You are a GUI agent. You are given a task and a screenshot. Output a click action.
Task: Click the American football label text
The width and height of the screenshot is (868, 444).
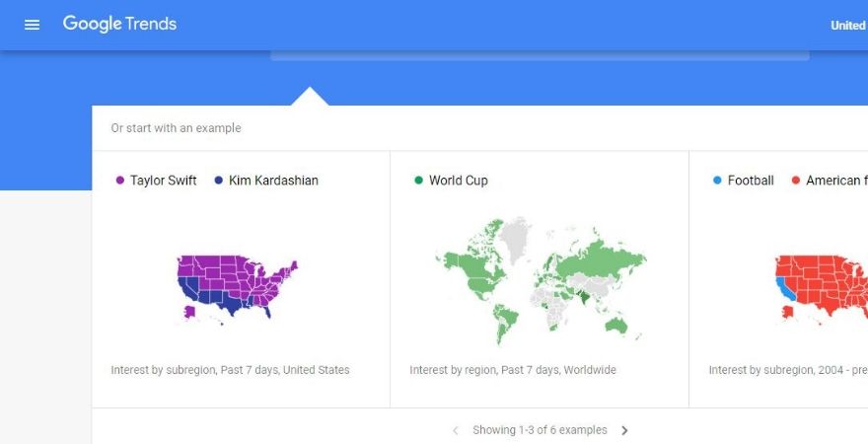point(837,181)
